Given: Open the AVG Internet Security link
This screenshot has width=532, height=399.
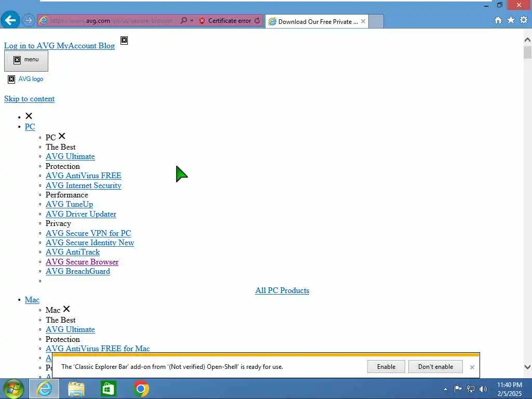Looking at the screenshot, I should pyautogui.click(x=84, y=185).
